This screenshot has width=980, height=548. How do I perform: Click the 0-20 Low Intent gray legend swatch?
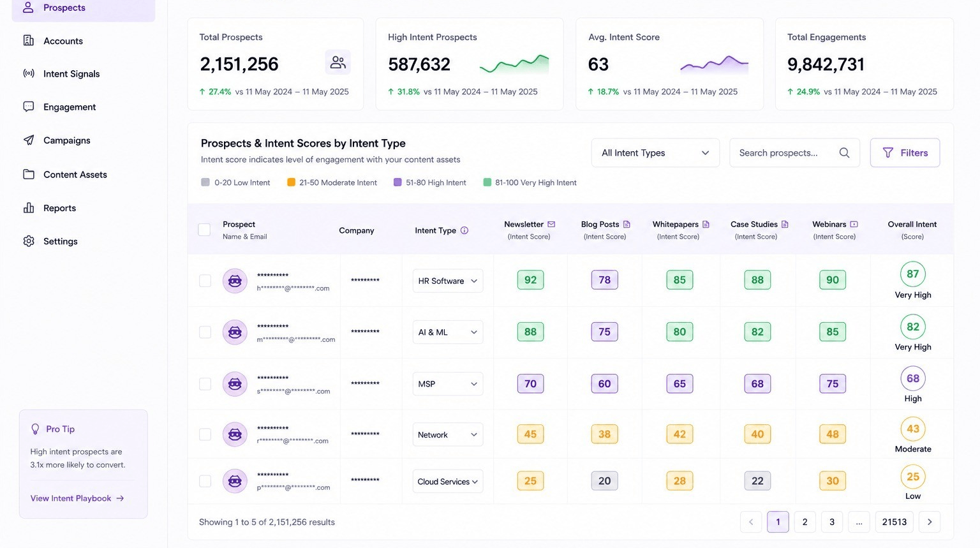coord(205,182)
